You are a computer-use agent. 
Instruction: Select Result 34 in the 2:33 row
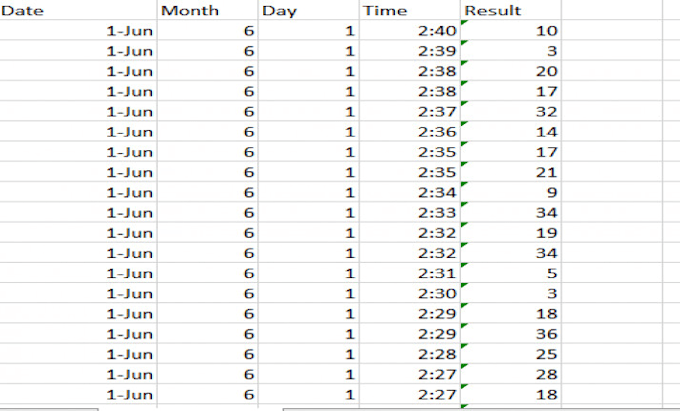(x=511, y=212)
